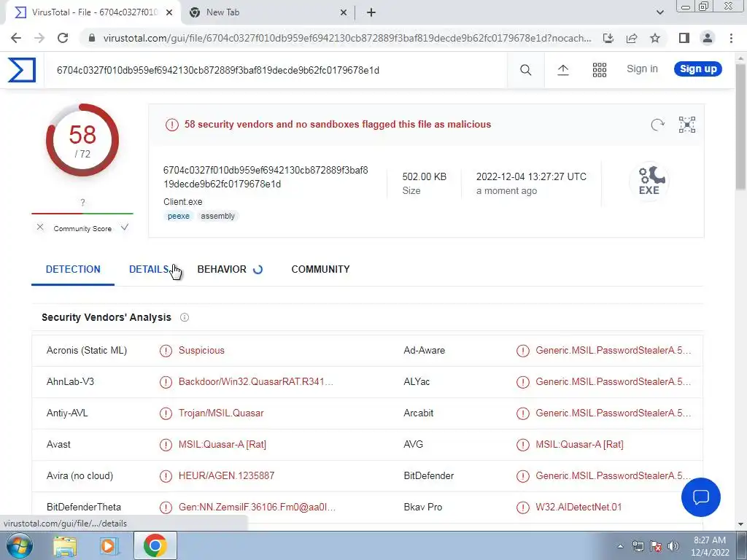Open the Windows Start button
This screenshot has height=560, width=747.
pyautogui.click(x=20, y=545)
